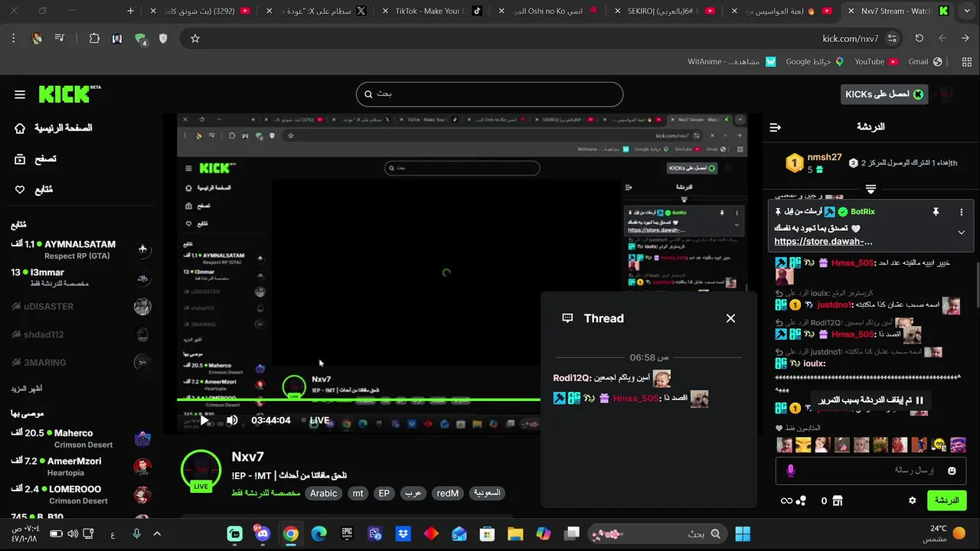980x551 pixels.
Task: Open Chrome from taskbar
Action: point(291,533)
